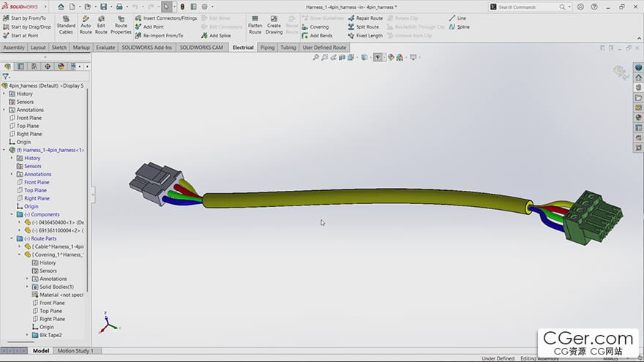
Task: Expand the Blk Tape2 tree item
Action: pos(28,335)
